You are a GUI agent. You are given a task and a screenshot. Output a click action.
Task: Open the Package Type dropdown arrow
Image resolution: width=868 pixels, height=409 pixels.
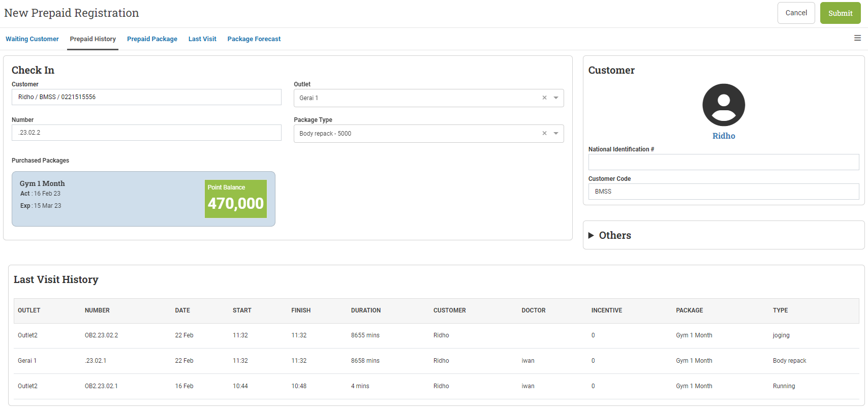coord(556,134)
